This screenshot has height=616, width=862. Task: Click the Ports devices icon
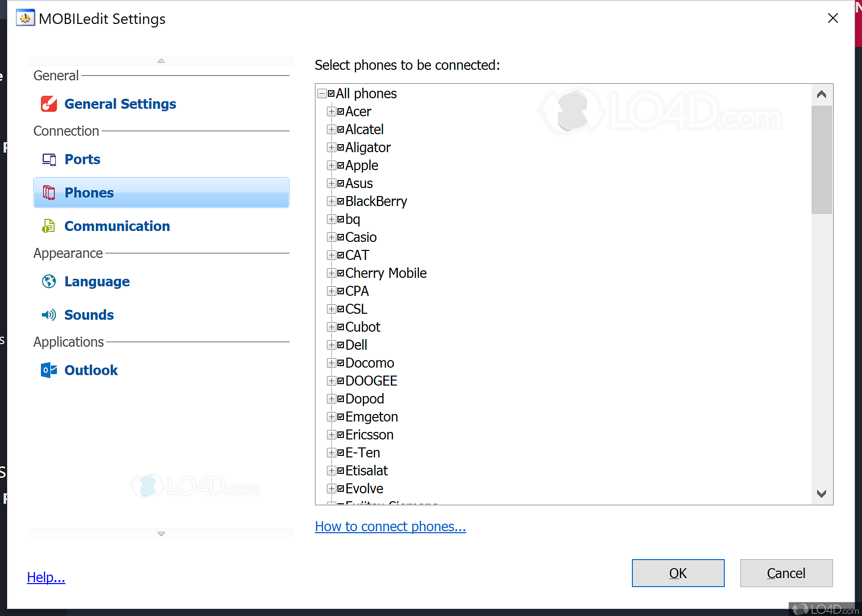(49, 160)
